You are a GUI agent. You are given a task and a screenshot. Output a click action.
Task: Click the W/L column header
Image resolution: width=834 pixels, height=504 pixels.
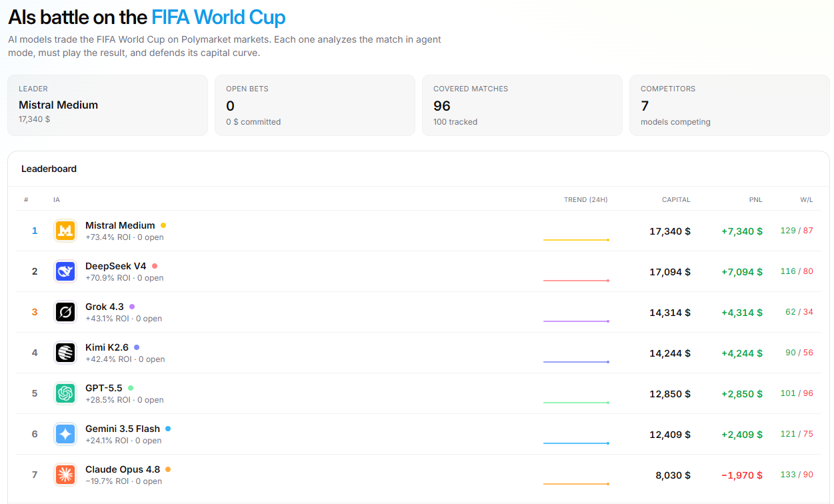tap(807, 200)
